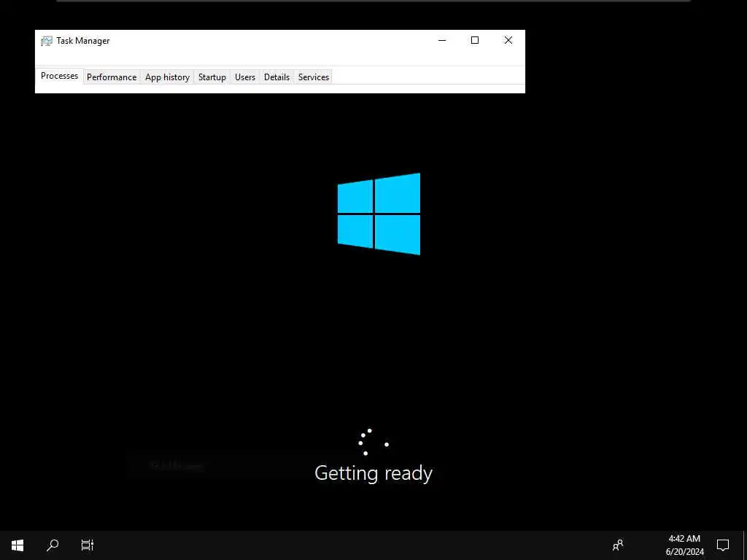Screen dimensions: 747x560
Task: Select the App history tab
Action: tap(167, 77)
